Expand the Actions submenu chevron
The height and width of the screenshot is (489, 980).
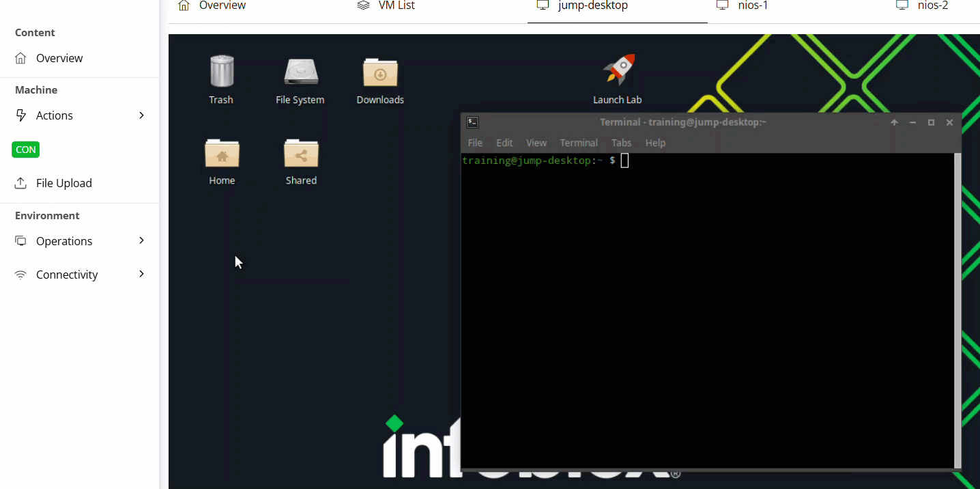point(141,115)
